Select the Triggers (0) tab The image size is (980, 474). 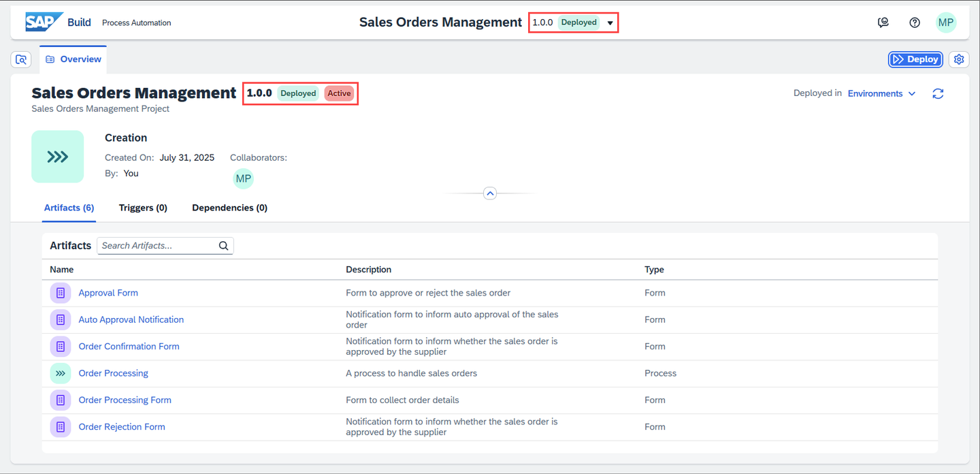coord(143,208)
